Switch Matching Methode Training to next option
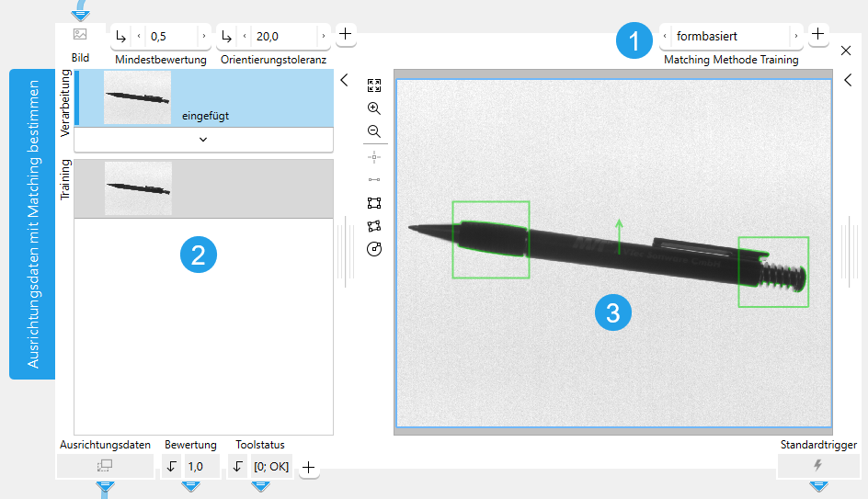Viewport: 868px width, 499px height. point(796,36)
